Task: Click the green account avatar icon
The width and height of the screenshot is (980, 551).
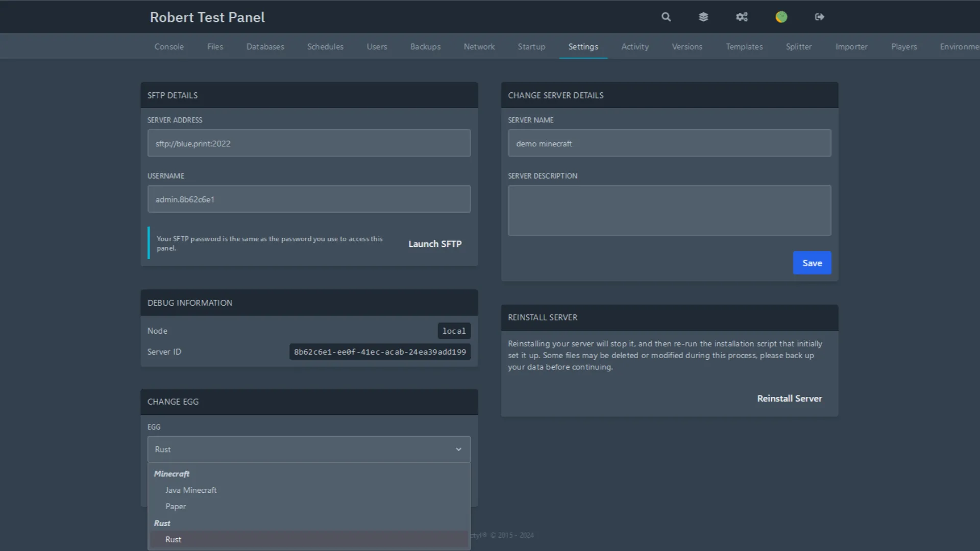Action: click(781, 17)
